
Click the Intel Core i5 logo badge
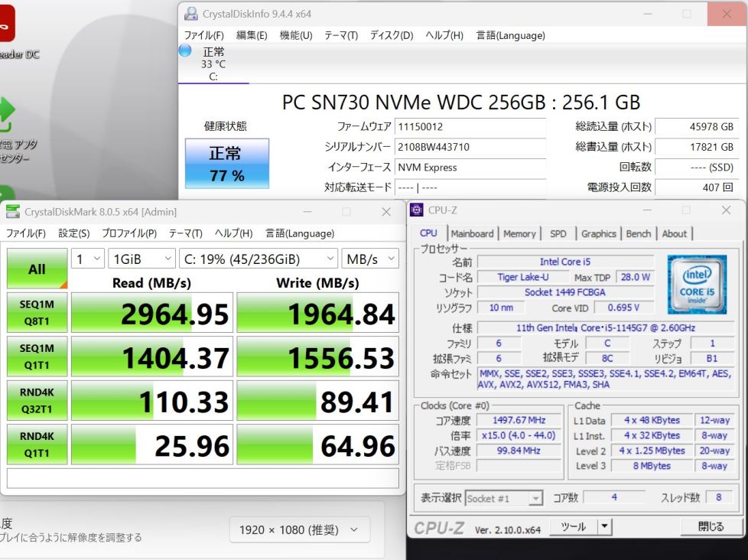click(x=697, y=285)
